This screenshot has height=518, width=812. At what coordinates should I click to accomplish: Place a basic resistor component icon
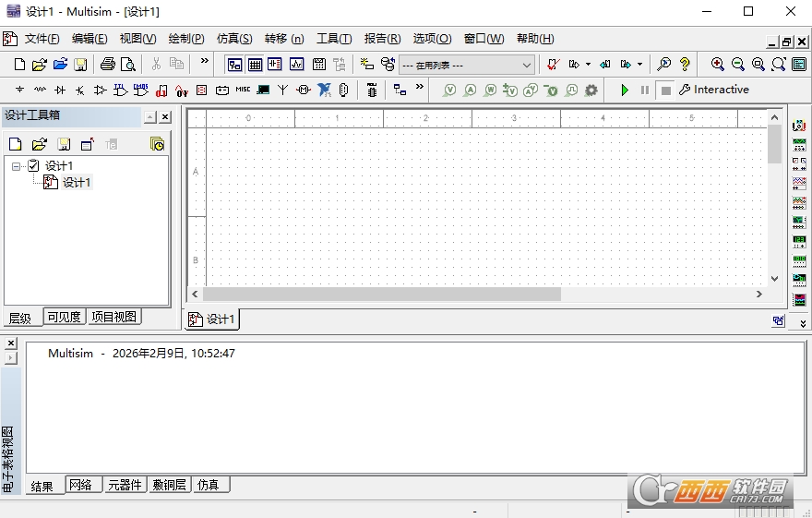40,90
